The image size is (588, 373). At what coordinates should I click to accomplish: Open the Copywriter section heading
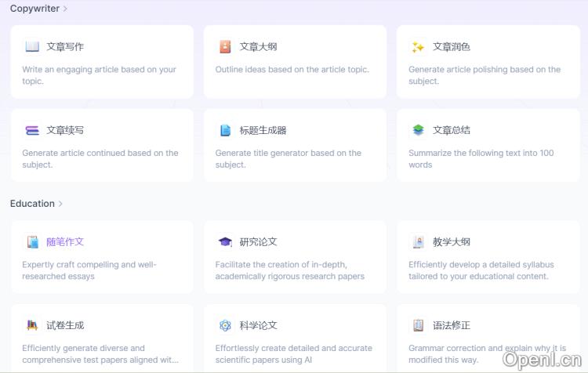[34, 9]
